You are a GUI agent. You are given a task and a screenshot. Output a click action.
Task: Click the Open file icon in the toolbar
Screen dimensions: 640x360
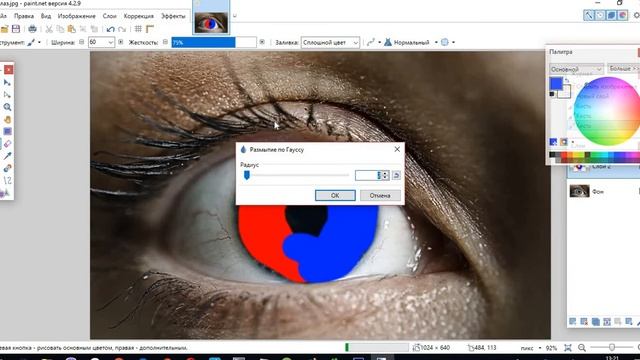pos(4,29)
